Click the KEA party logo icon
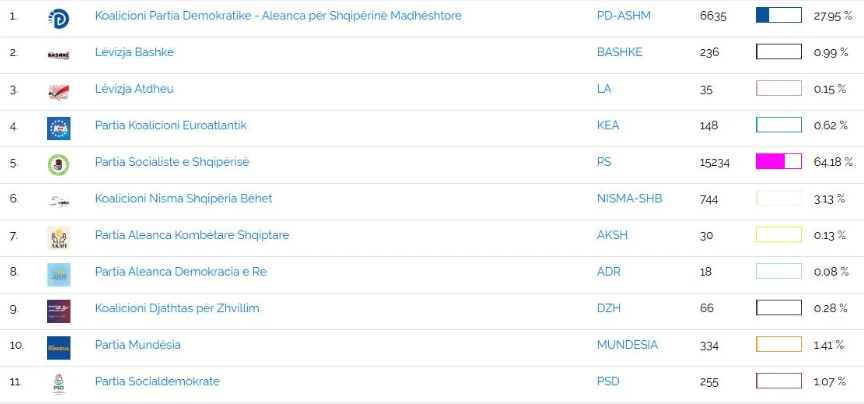The height and width of the screenshot is (404, 864). (x=58, y=127)
